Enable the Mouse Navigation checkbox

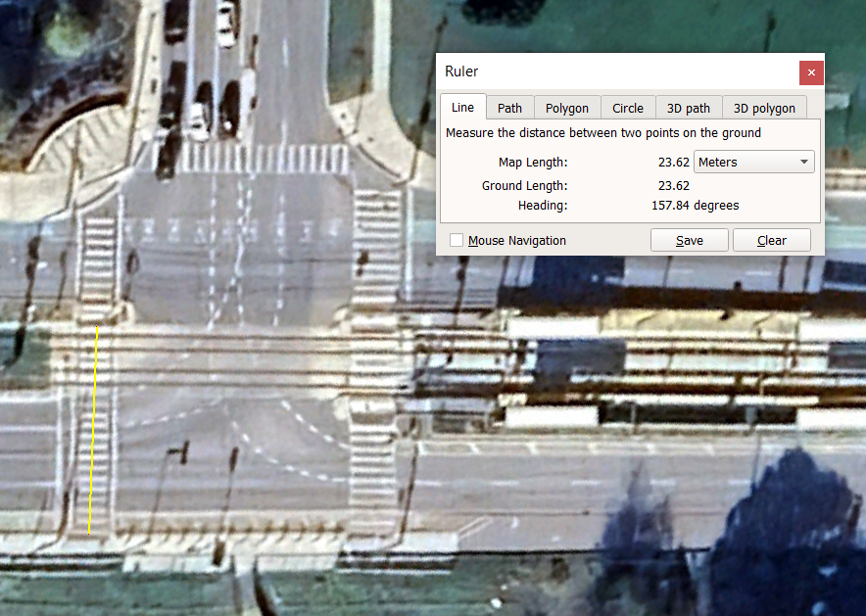coord(457,240)
